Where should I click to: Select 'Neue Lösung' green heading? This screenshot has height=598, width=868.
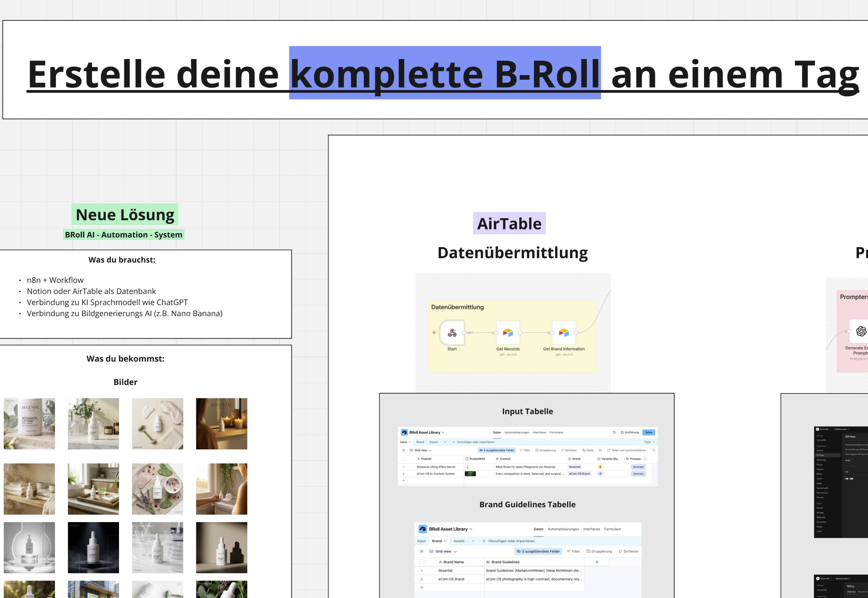tap(125, 215)
